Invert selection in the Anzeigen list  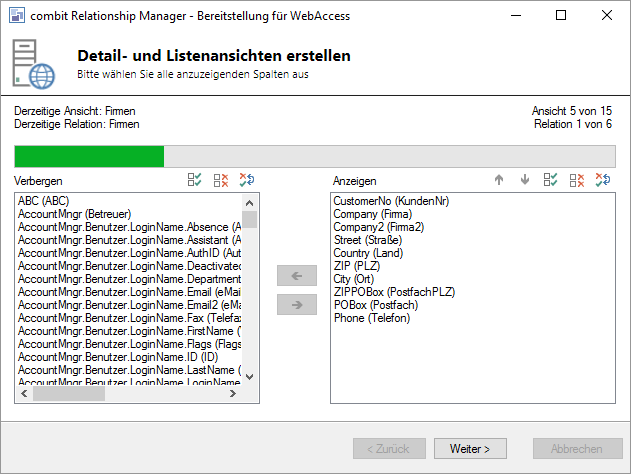point(602,180)
